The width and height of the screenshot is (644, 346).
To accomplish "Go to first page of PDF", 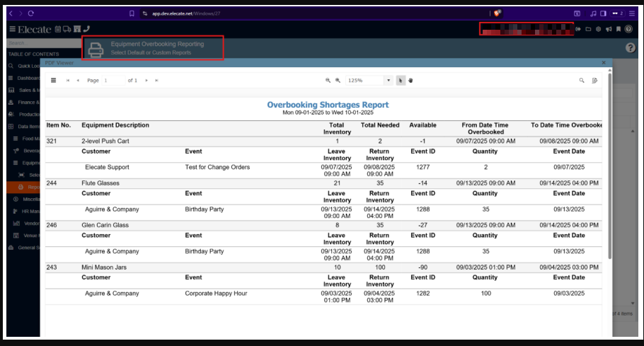I will pos(68,81).
